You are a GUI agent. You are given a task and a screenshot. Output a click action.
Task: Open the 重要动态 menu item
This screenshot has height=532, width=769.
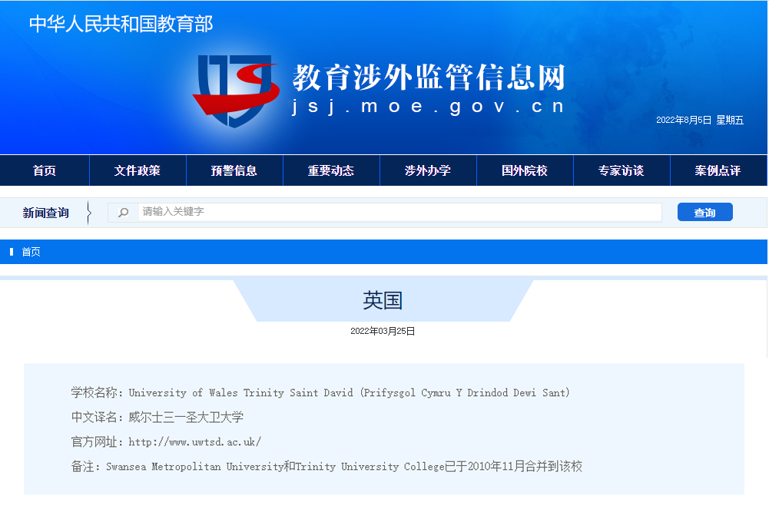(331, 170)
